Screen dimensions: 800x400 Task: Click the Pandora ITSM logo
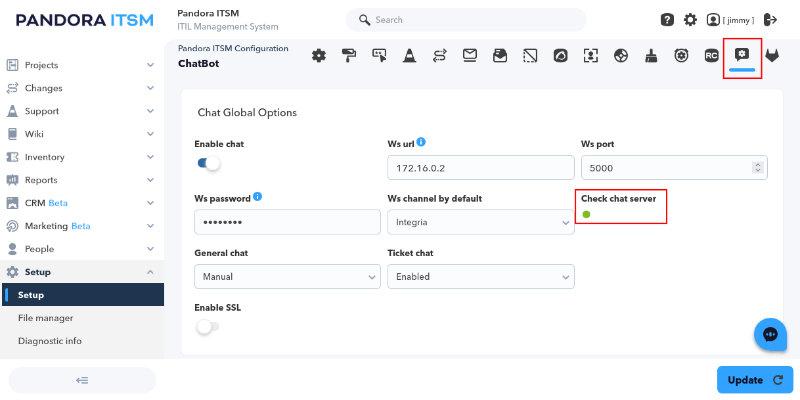[85, 20]
